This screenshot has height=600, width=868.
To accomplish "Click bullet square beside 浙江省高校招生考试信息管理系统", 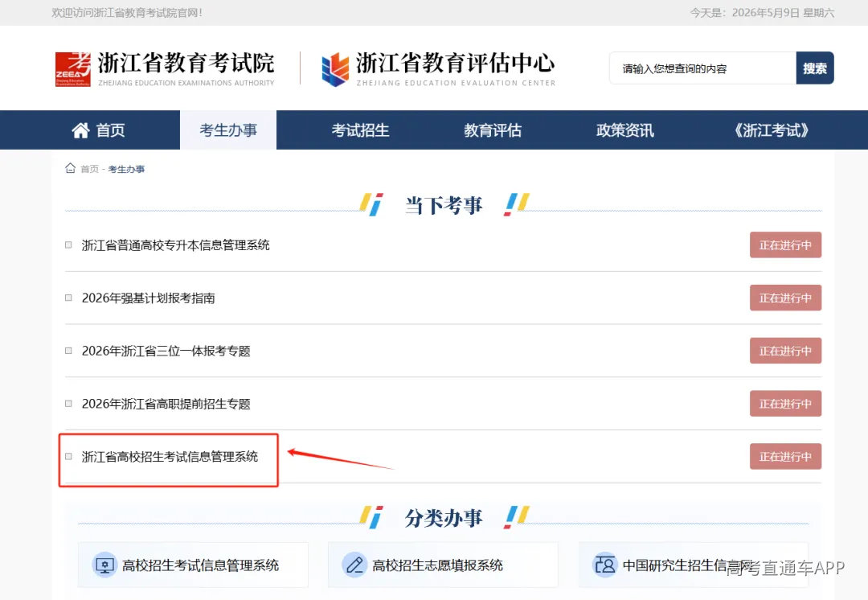I will pos(68,457).
